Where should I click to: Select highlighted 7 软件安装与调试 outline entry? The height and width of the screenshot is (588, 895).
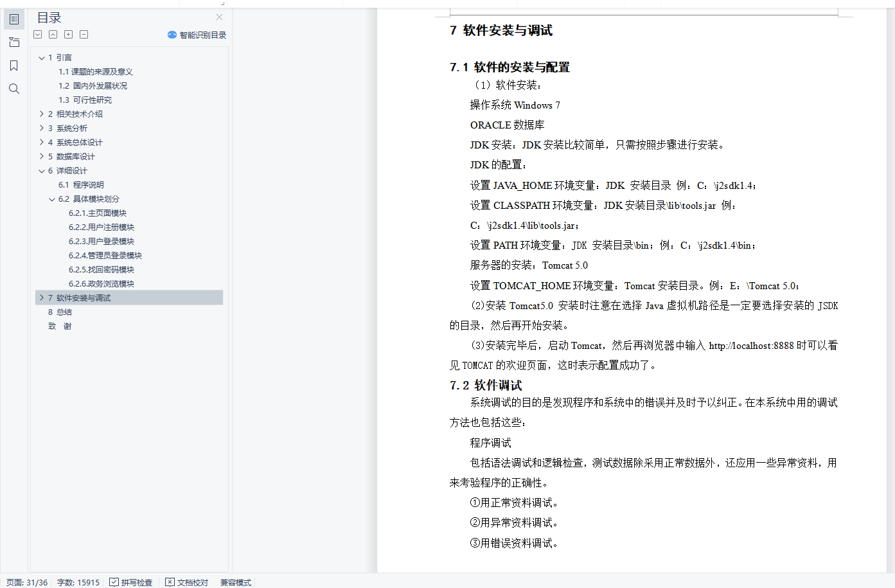click(129, 298)
